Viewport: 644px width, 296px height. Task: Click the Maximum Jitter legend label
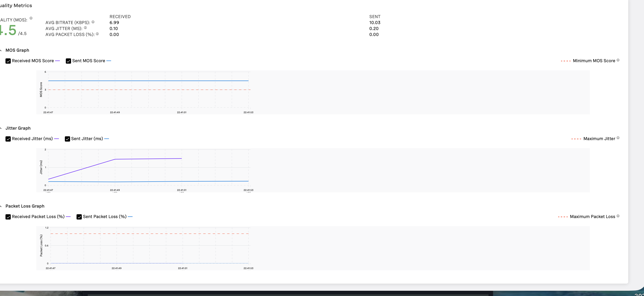coord(599,139)
